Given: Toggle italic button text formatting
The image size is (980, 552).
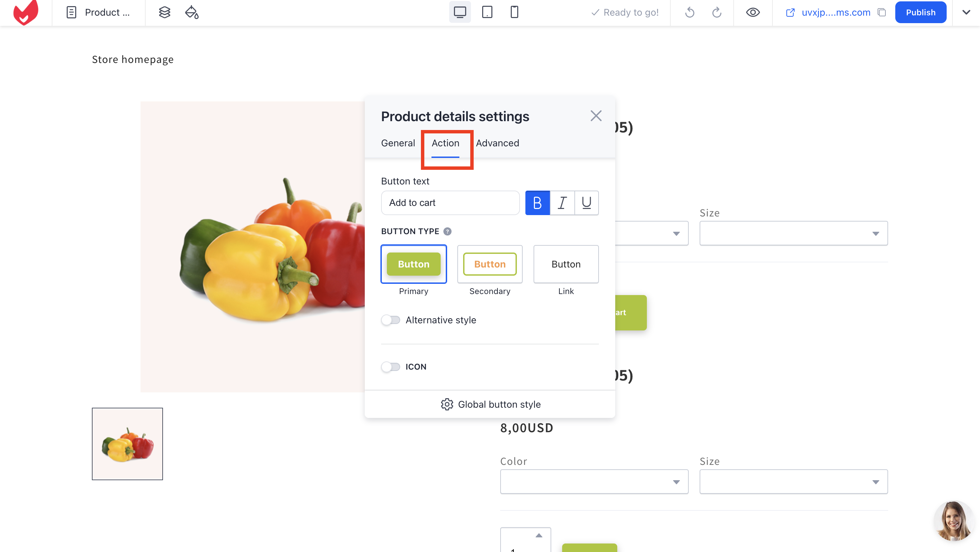Looking at the screenshot, I should tap(562, 203).
